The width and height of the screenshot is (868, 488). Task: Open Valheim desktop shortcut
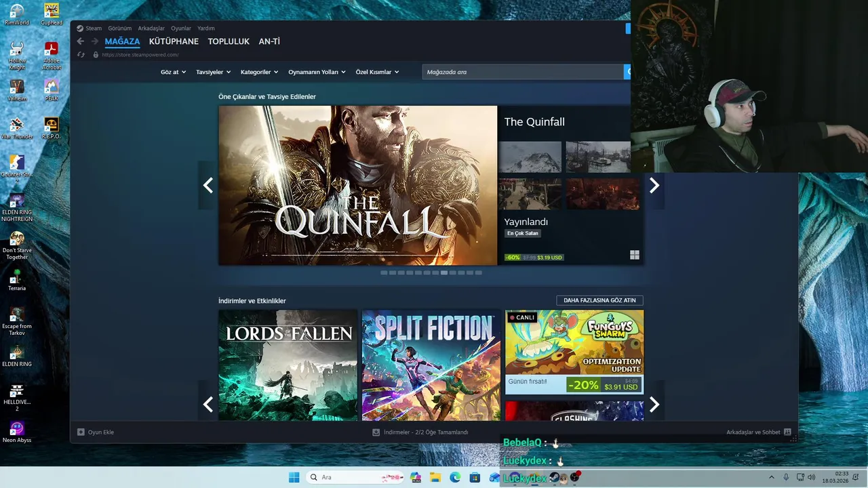pyautogui.click(x=17, y=90)
